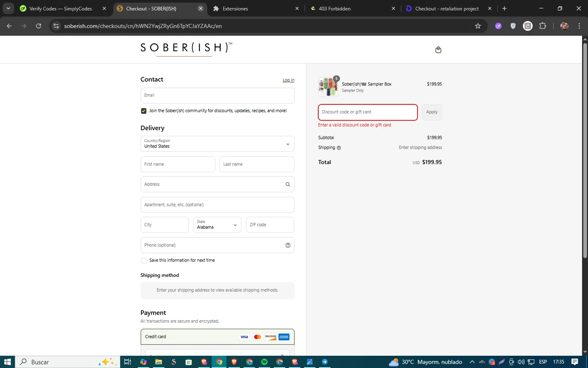Click the ZIP code field
This screenshot has height=368, width=588.
[x=270, y=225]
